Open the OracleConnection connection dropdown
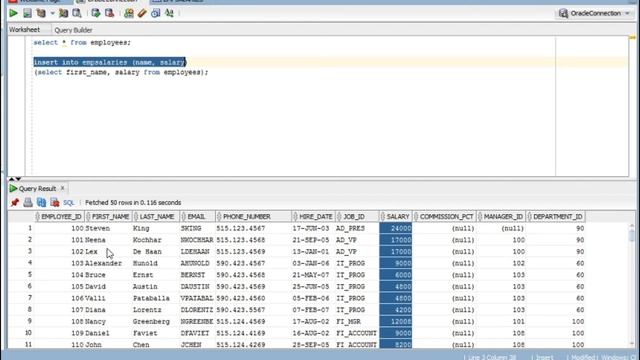Screen dimensions: 640x360 coord(595,13)
